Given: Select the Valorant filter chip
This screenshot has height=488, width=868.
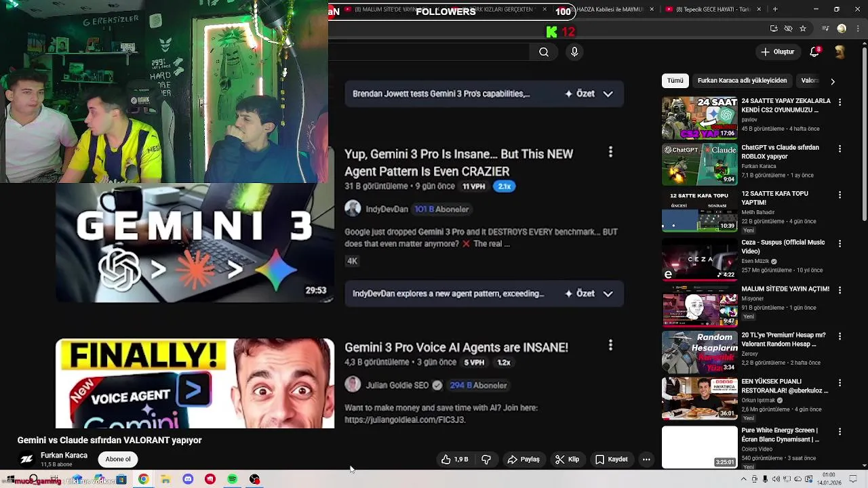Looking at the screenshot, I should point(810,81).
